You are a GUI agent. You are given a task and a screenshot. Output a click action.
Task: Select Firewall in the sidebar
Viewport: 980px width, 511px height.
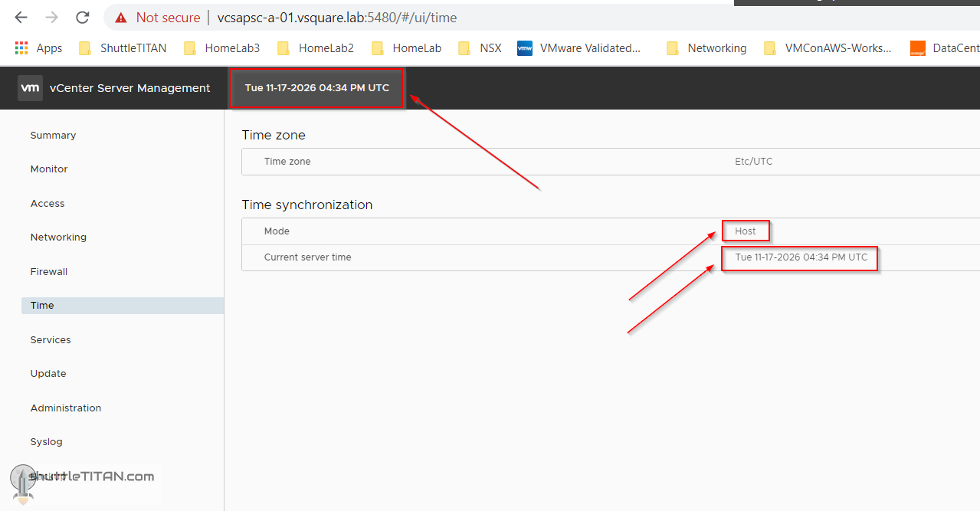[49, 272]
